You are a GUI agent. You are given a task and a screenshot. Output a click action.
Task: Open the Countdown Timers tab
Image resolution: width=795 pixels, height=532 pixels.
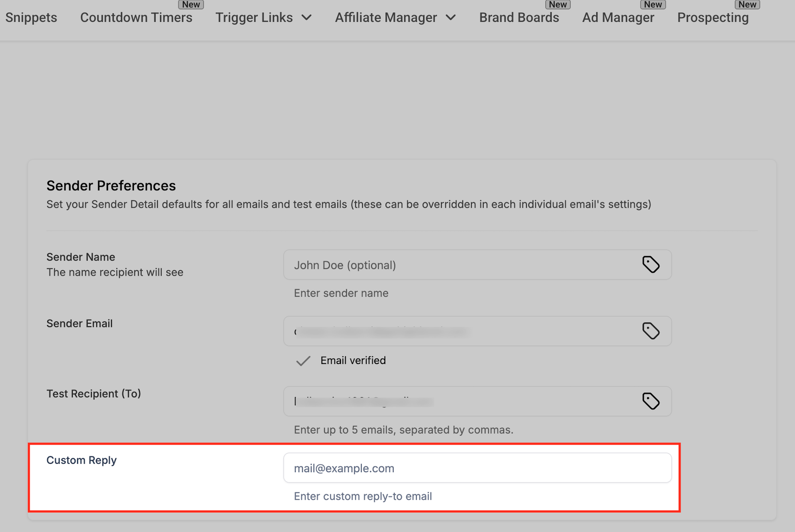tap(136, 17)
